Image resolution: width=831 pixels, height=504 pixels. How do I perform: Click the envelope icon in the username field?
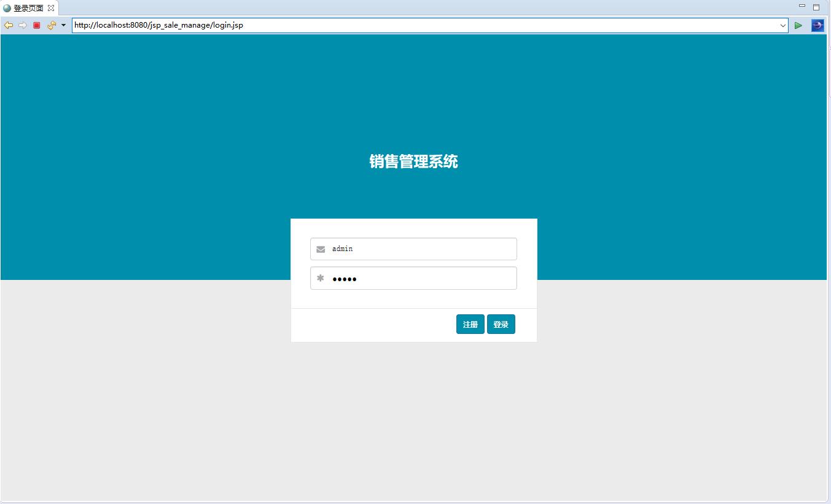(x=320, y=249)
